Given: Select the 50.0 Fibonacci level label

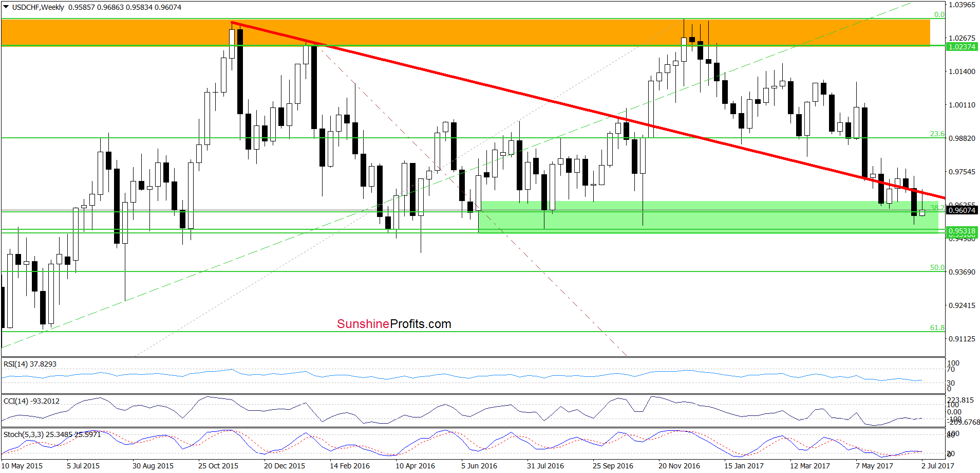Looking at the screenshot, I should (937, 267).
